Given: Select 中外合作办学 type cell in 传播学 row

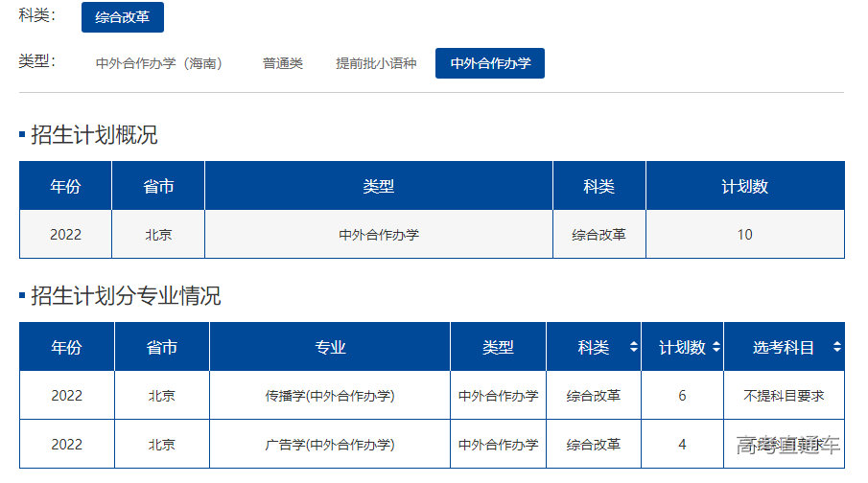Looking at the screenshot, I should pos(498,396).
